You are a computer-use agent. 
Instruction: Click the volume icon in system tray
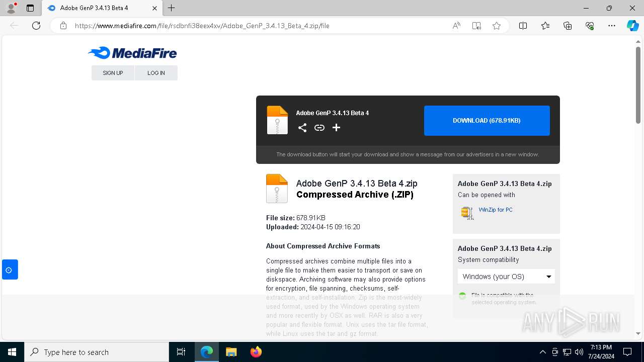pyautogui.click(x=579, y=352)
